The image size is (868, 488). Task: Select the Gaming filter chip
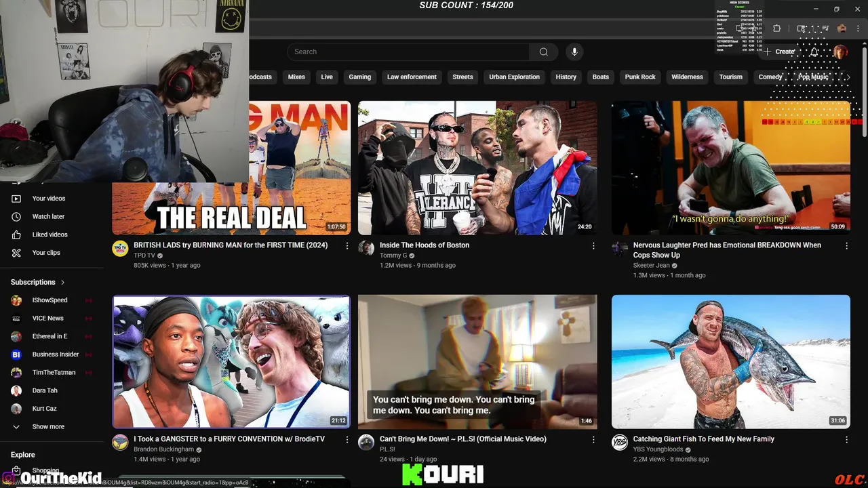point(360,77)
